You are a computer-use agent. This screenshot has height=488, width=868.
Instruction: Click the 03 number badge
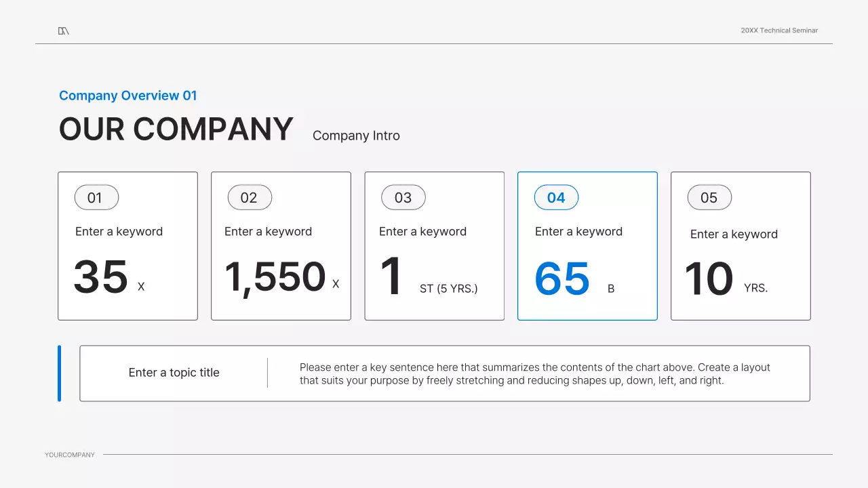coord(403,197)
